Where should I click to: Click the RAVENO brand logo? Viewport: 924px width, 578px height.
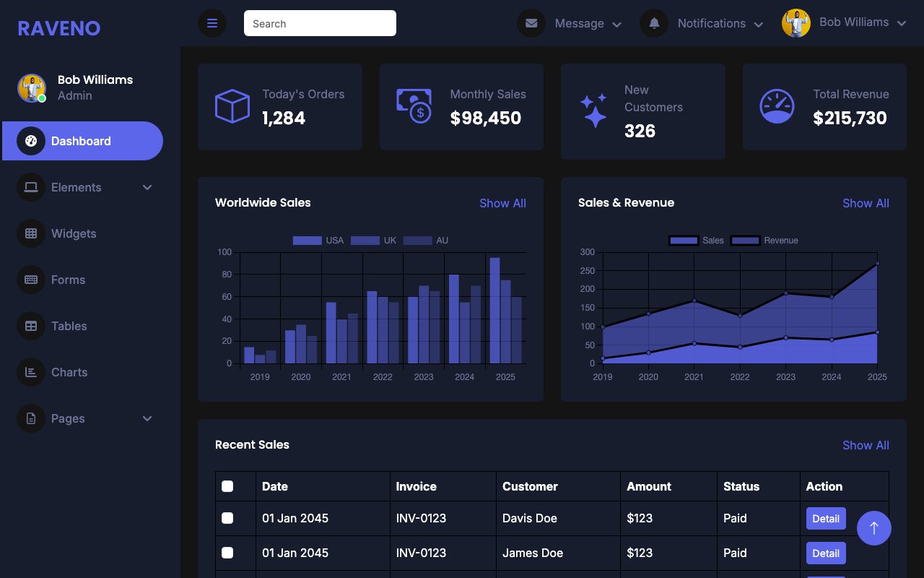pyautogui.click(x=59, y=28)
